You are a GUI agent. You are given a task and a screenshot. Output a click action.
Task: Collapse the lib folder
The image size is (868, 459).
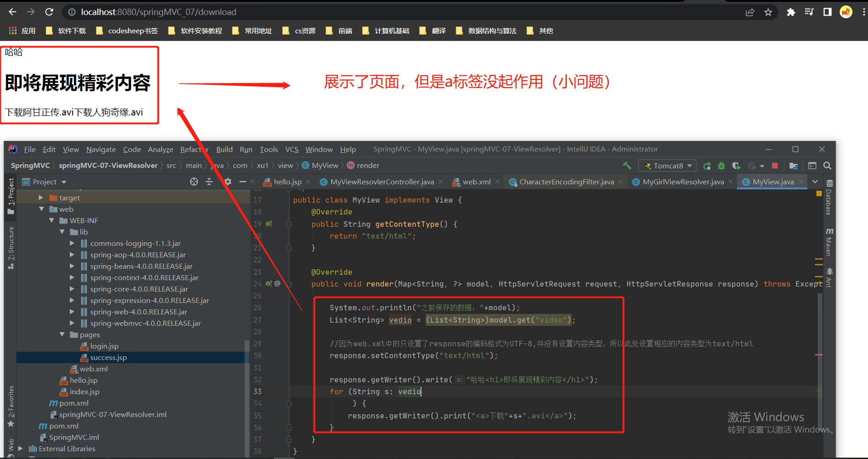[x=62, y=232]
